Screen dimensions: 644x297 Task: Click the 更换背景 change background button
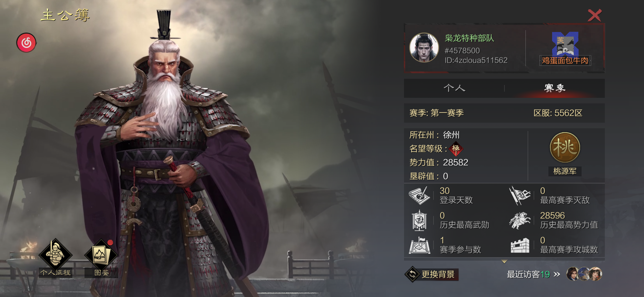pyautogui.click(x=432, y=274)
